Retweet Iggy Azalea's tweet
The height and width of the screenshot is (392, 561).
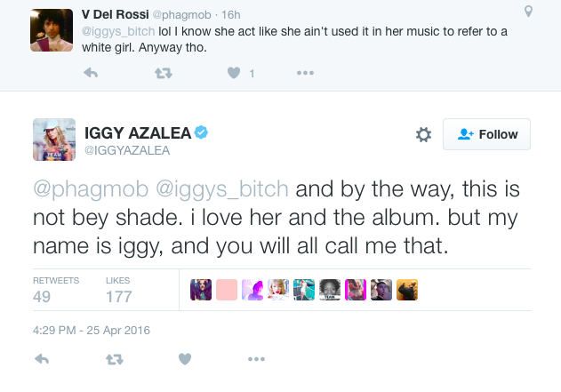tap(113, 359)
